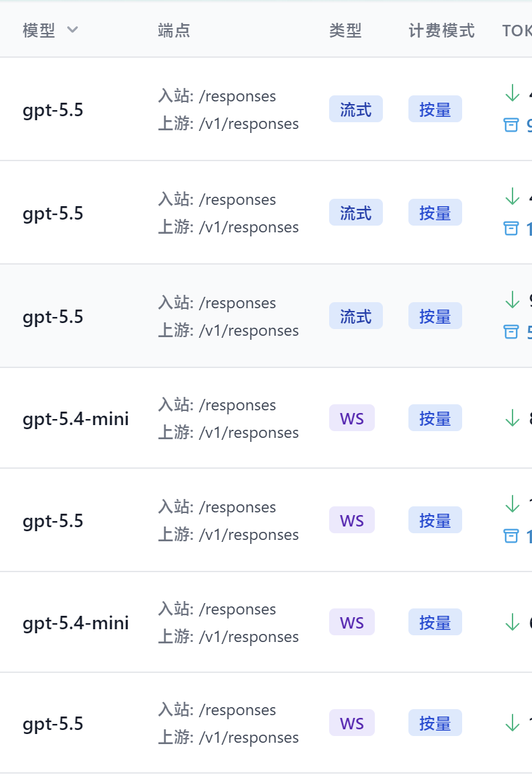Click the blue archive cache icon in the second row
The width and height of the screenshot is (532, 779).
point(511,228)
